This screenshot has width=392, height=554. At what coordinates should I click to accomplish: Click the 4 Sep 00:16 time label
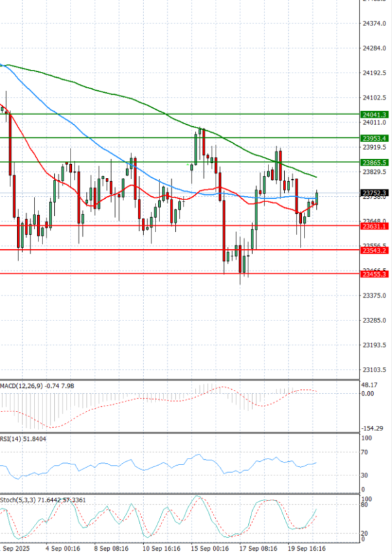pos(63,548)
